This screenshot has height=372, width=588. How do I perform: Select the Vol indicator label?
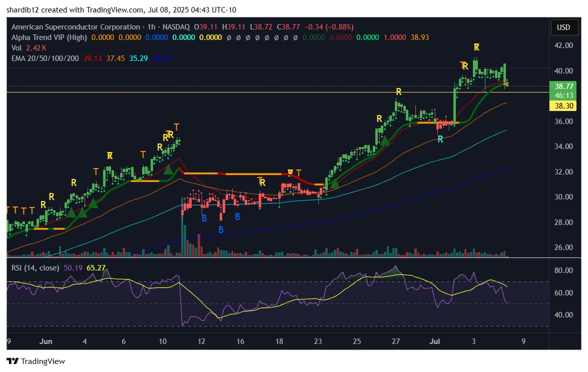pos(17,48)
